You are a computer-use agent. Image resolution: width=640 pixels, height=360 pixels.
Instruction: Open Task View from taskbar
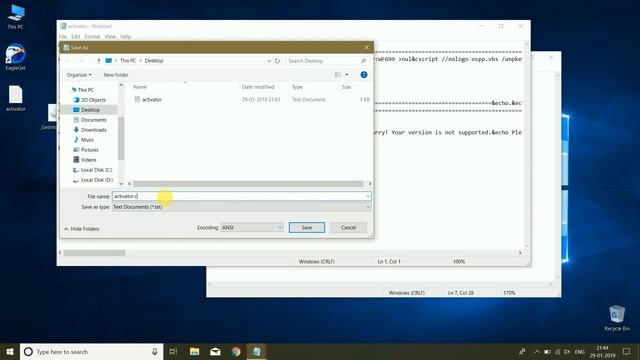pos(173,351)
